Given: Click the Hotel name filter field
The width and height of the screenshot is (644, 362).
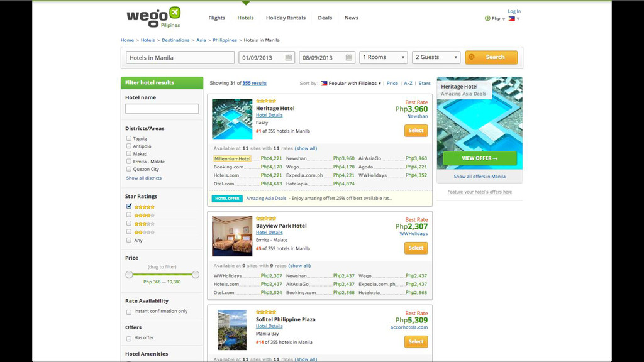Looking at the screenshot, I should (x=162, y=108).
